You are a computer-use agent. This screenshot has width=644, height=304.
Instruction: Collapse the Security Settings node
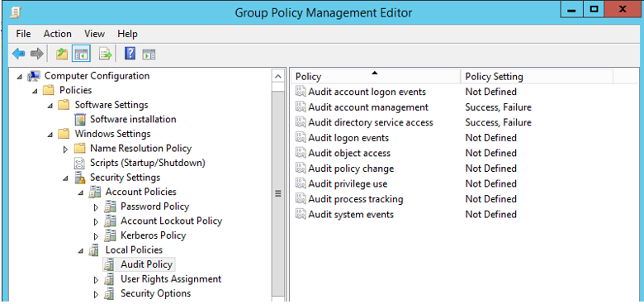(x=66, y=178)
